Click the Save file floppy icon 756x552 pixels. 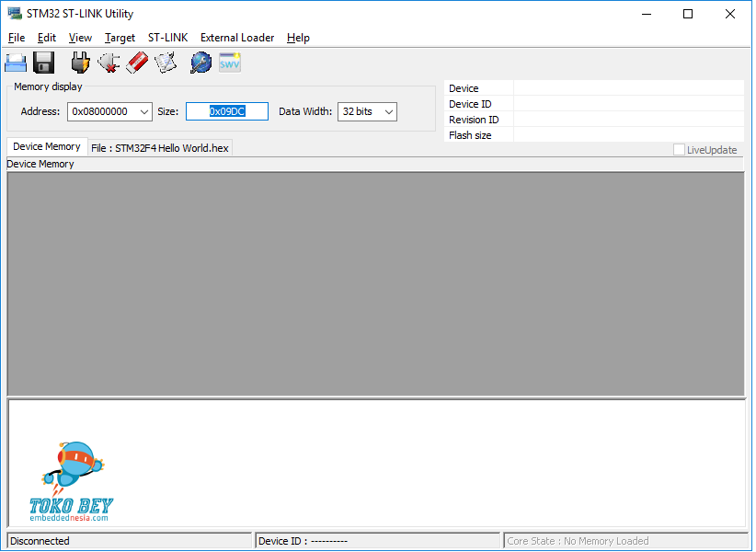[x=44, y=63]
